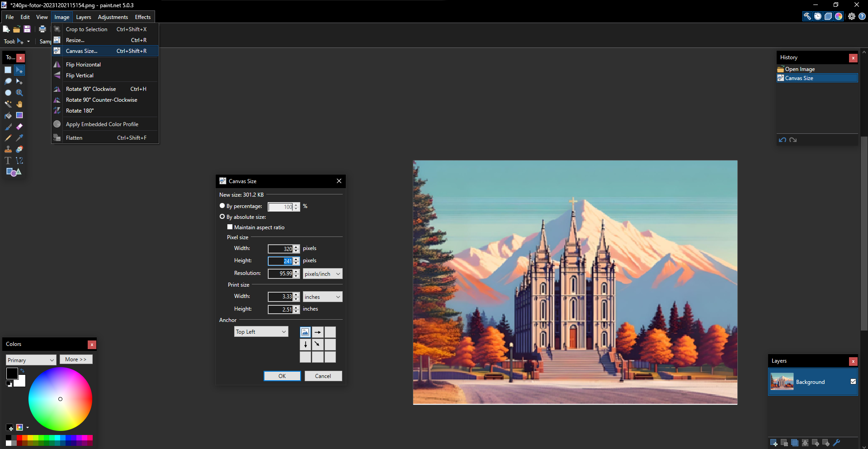Toggle the Colors window wheel icon

(839, 16)
